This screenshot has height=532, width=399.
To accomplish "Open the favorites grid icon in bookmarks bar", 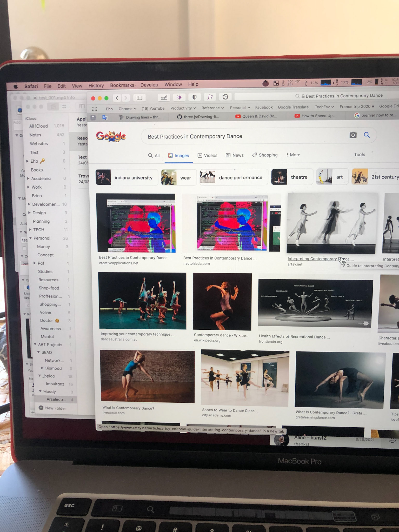I will pyautogui.click(x=95, y=109).
